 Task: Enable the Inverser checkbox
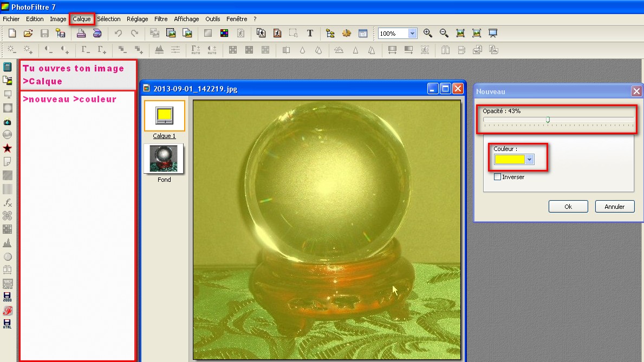(497, 177)
